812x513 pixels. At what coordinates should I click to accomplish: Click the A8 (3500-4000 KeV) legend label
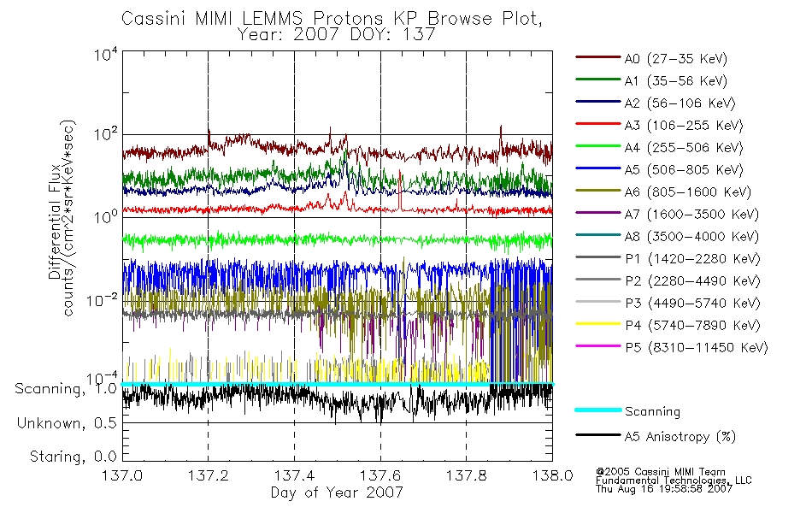click(x=691, y=237)
